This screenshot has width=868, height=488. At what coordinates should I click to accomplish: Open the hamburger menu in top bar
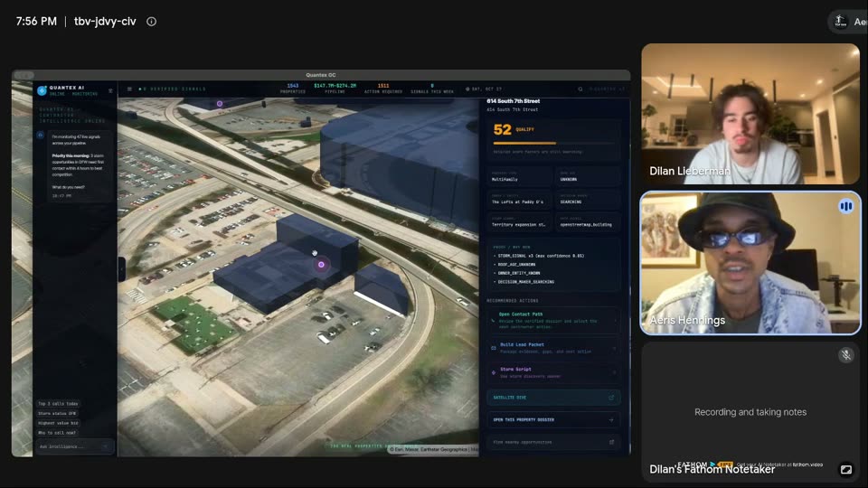click(x=129, y=89)
